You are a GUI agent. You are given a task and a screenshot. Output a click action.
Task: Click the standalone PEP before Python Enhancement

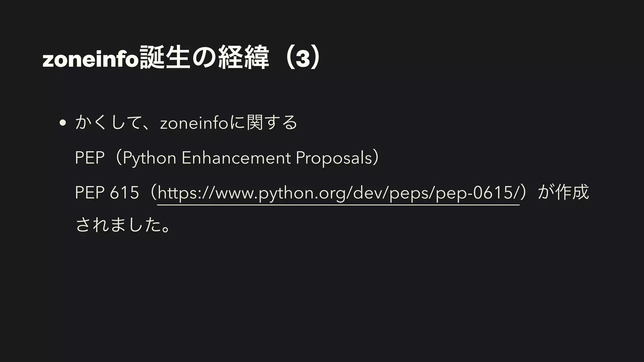pos(90,158)
